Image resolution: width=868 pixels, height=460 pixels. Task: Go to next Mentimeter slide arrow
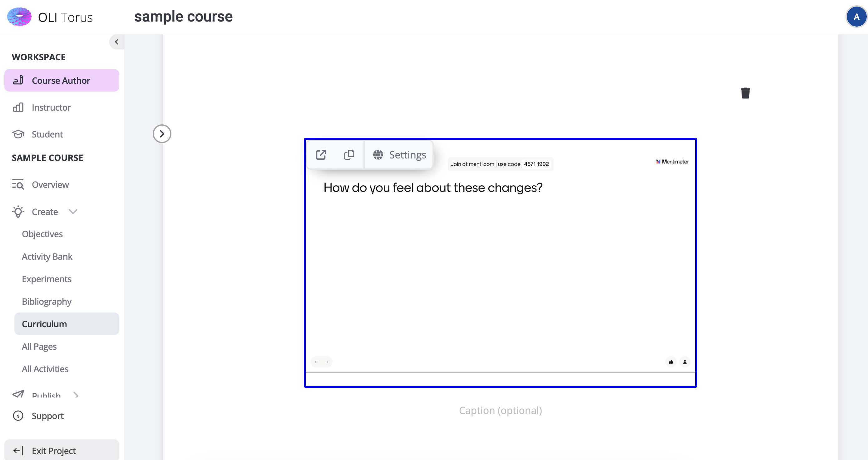tap(327, 362)
